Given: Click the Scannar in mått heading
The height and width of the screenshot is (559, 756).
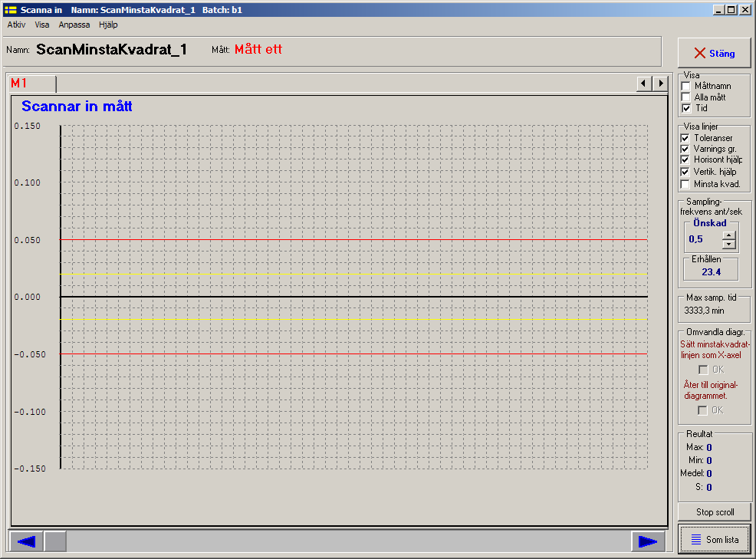Looking at the screenshot, I should coord(77,106).
